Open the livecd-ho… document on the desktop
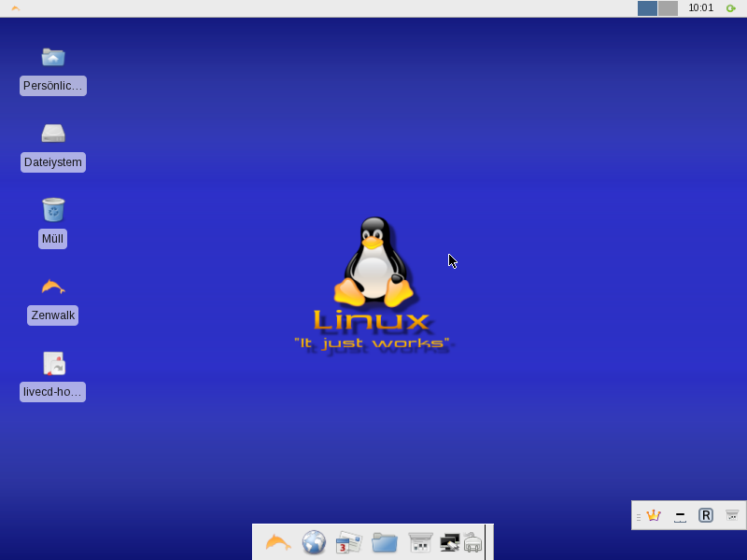The height and width of the screenshot is (560, 747). point(52,362)
